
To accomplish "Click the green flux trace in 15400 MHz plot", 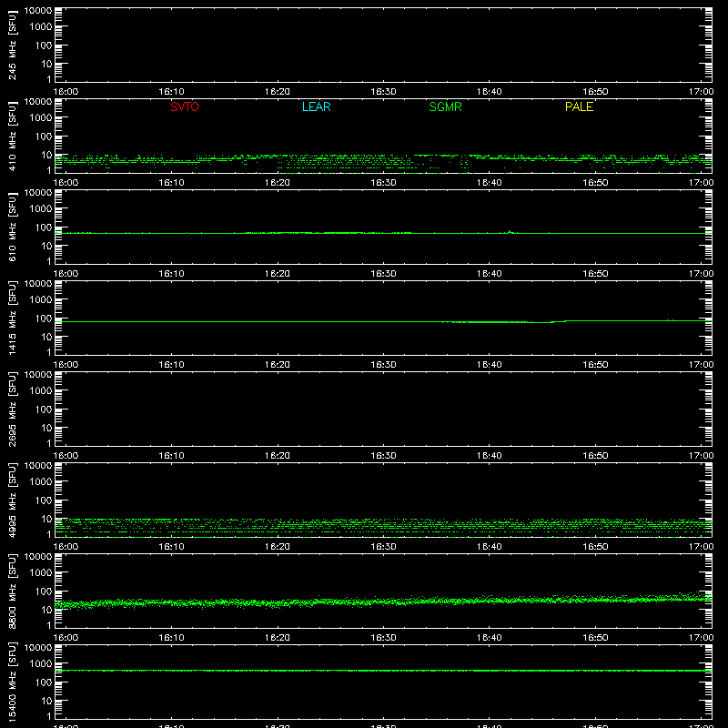I will pos(383,671).
